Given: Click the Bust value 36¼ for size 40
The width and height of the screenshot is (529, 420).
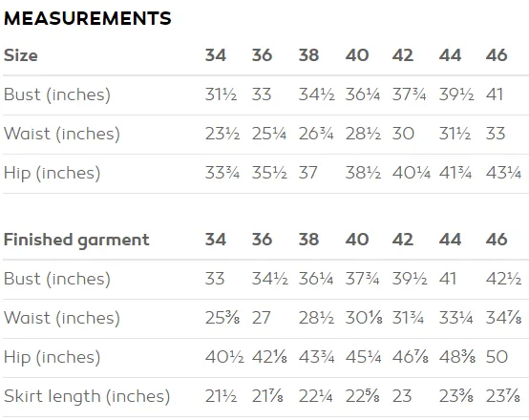Looking at the screenshot, I should [363, 94].
